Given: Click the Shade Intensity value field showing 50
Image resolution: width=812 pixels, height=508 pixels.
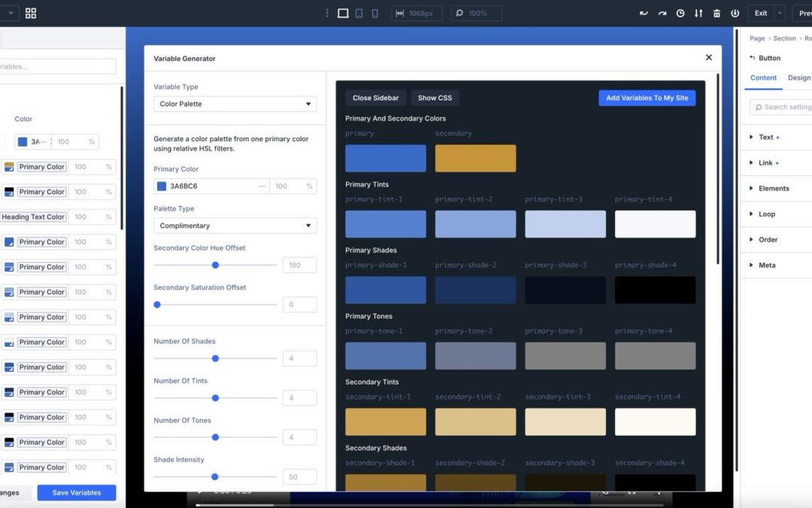Looking at the screenshot, I should click(x=300, y=477).
